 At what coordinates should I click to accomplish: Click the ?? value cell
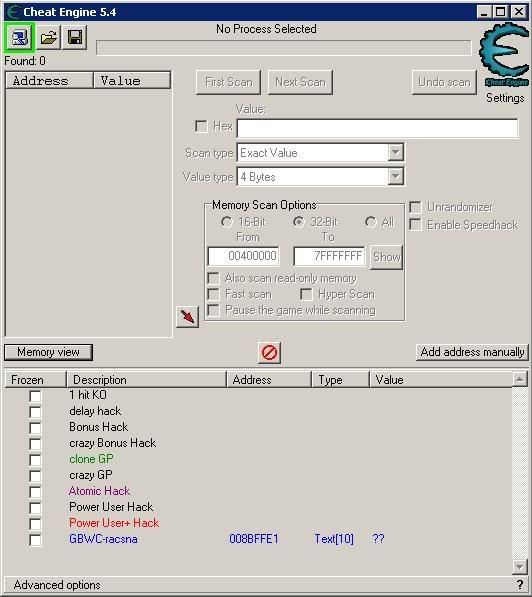pyautogui.click(x=379, y=539)
